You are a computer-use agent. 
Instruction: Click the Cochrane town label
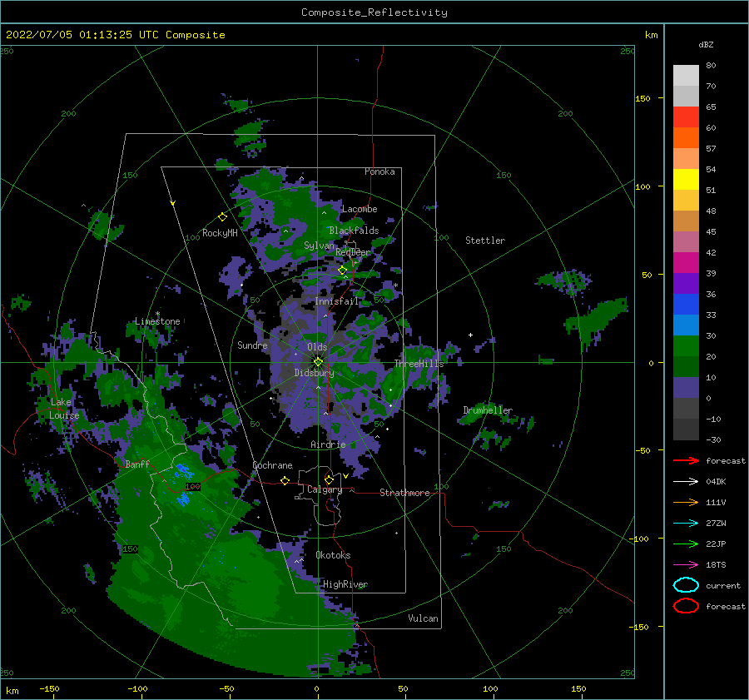click(272, 465)
